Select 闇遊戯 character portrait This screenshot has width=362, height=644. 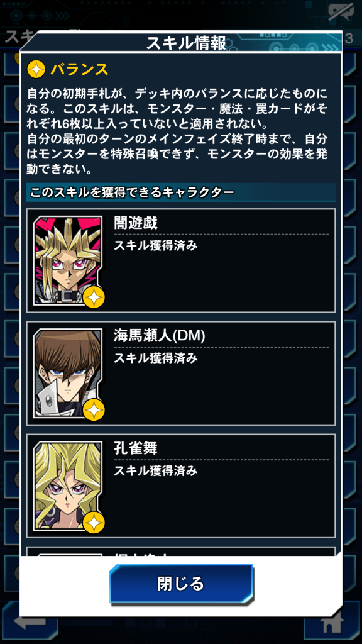point(68,261)
